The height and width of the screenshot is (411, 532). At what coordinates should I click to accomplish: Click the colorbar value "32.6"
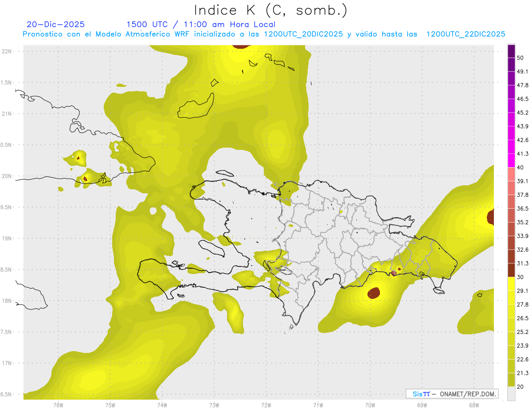tap(523, 250)
